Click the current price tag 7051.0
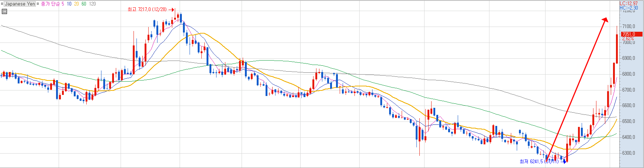Viewport: 644px width, 168px height. point(631,34)
